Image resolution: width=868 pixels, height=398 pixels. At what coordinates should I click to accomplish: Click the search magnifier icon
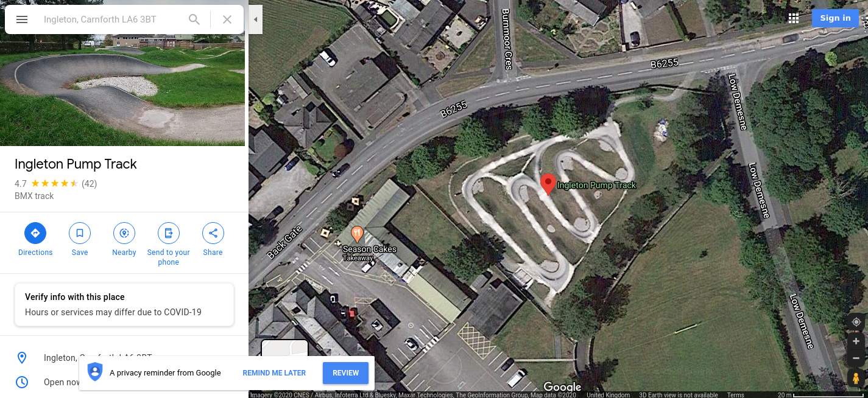[194, 19]
